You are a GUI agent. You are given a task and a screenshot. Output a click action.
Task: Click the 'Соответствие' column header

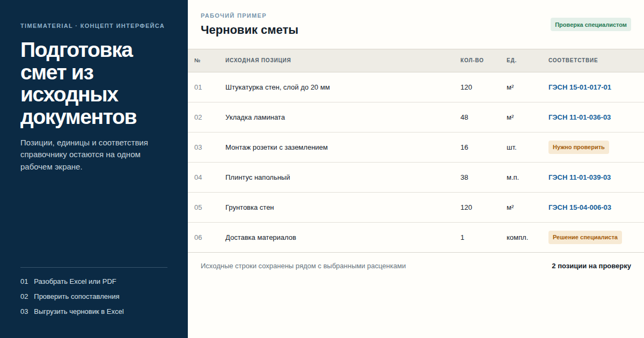[573, 60]
